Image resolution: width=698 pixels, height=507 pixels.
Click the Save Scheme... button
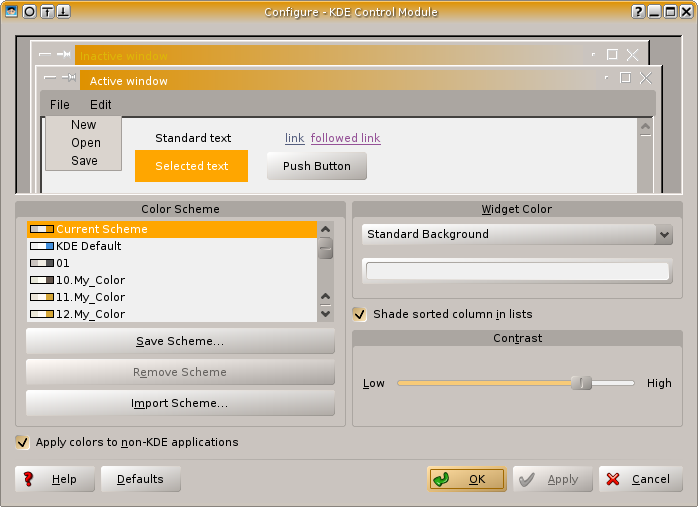tap(180, 341)
